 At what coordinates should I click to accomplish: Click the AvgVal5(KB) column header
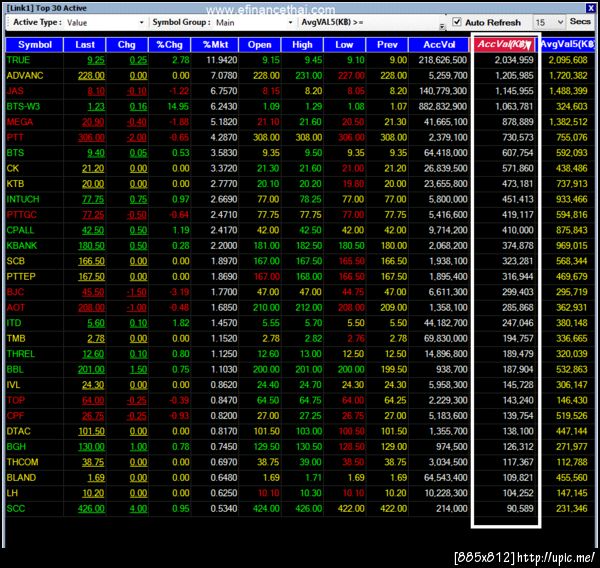coord(567,44)
